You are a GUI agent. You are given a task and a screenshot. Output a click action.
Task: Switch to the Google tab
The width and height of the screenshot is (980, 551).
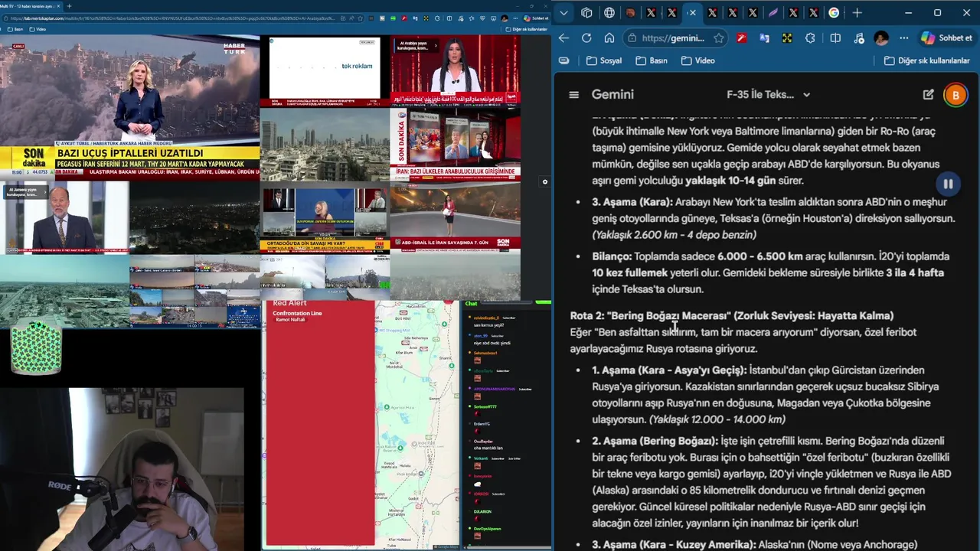[834, 12]
